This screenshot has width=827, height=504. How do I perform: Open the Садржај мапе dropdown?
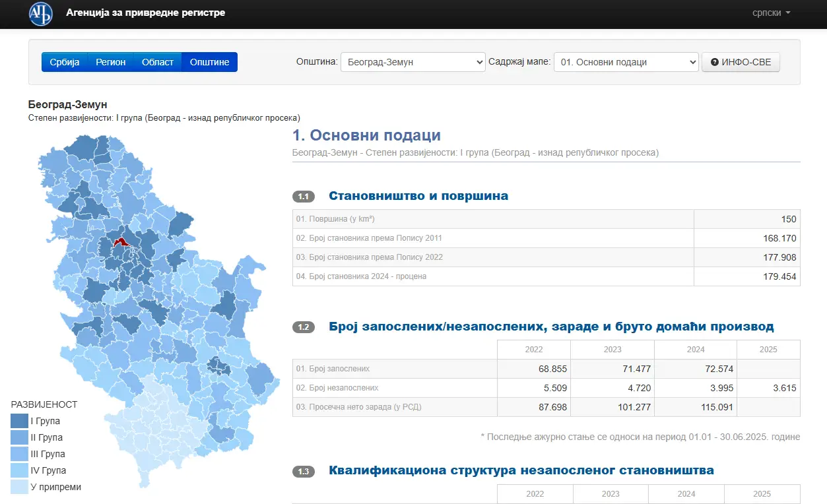[x=626, y=62]
